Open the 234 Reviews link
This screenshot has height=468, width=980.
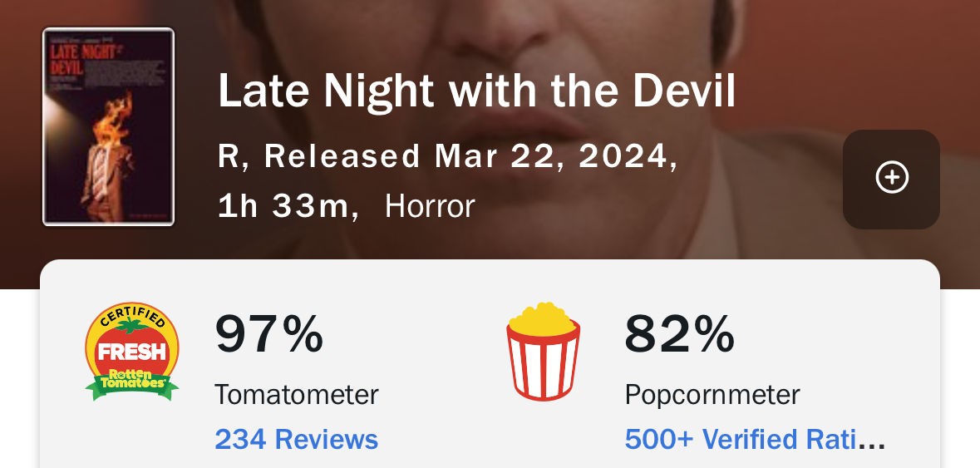(296, 438)
